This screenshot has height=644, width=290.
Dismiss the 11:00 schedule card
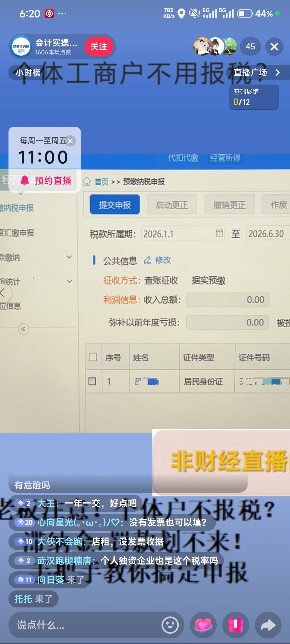[x=70, y=141]
